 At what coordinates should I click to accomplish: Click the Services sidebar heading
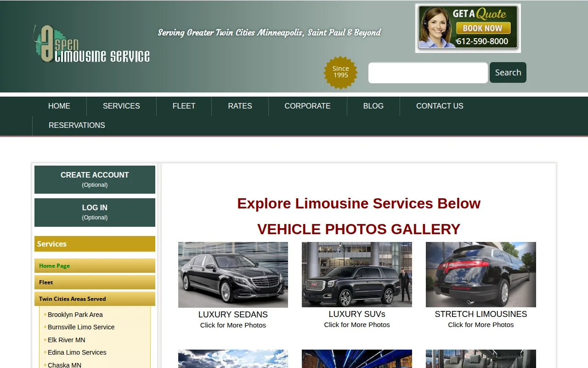tap(95, 244)
